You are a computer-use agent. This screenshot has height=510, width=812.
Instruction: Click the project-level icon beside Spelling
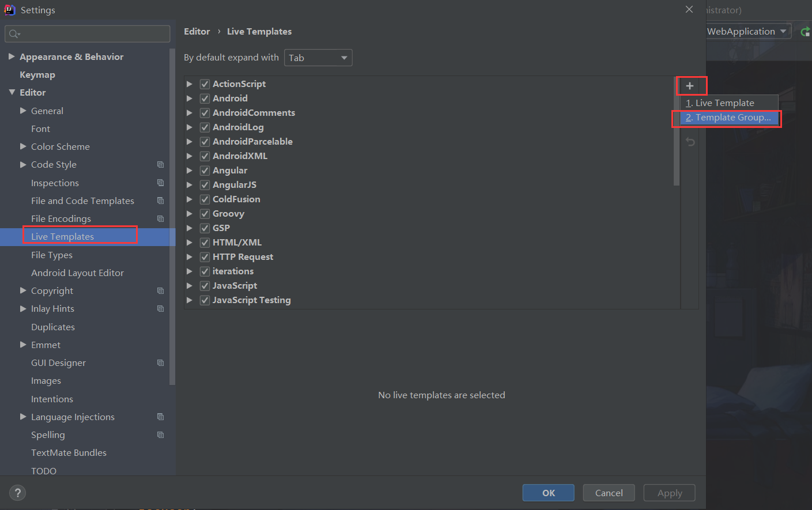tap(161, 435)
